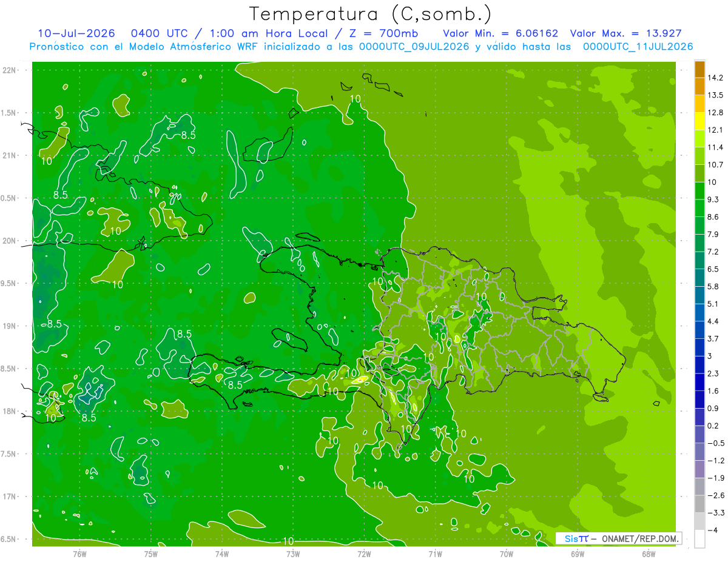Click the "69W" longitude label
The width and height of the screenshot is (728, 562).
tap(577, 554)
